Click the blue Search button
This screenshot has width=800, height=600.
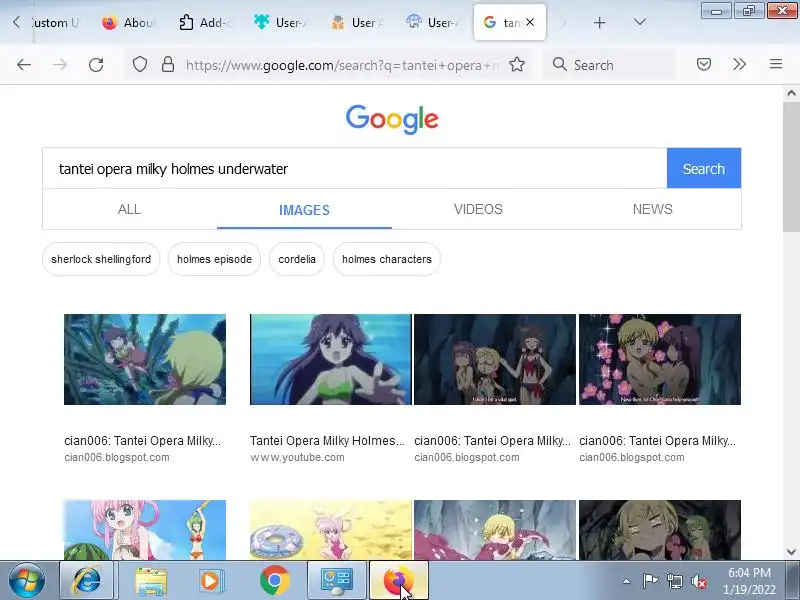click(x=704, y=168)
